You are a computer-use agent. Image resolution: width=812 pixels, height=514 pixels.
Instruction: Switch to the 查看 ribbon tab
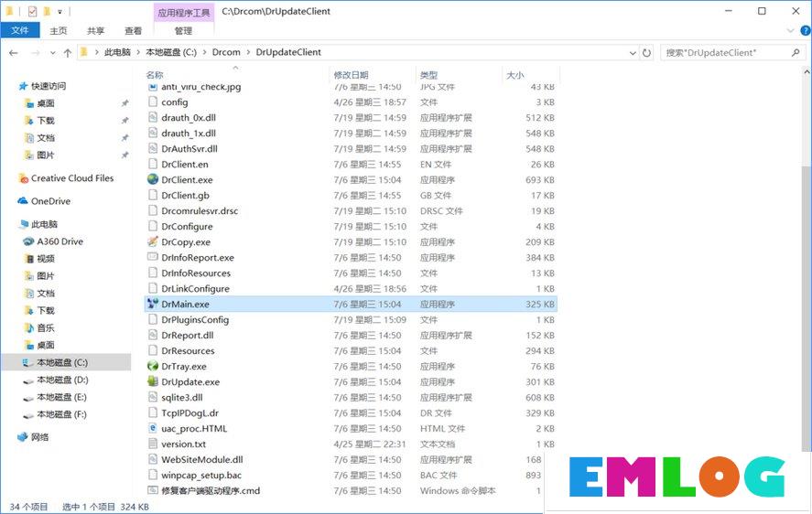tap(133, 31)
